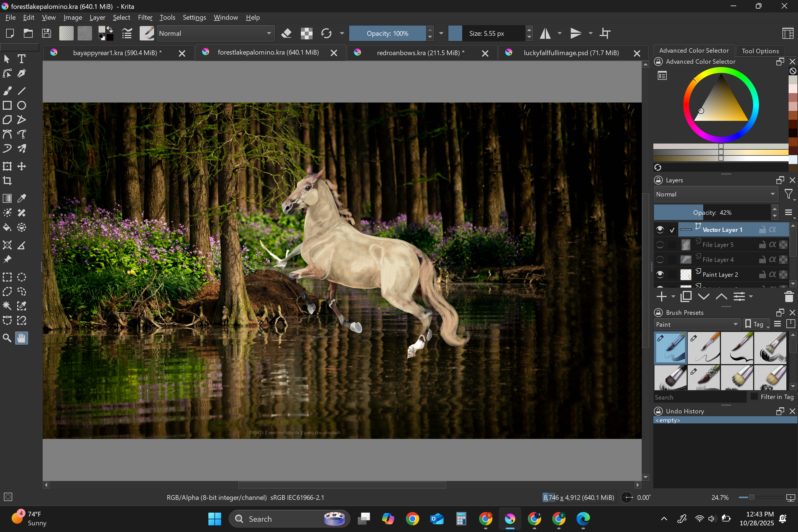The image size is (798, 532).
Task: Click the horizontal mirror tool icon
Action: (545, 33)
